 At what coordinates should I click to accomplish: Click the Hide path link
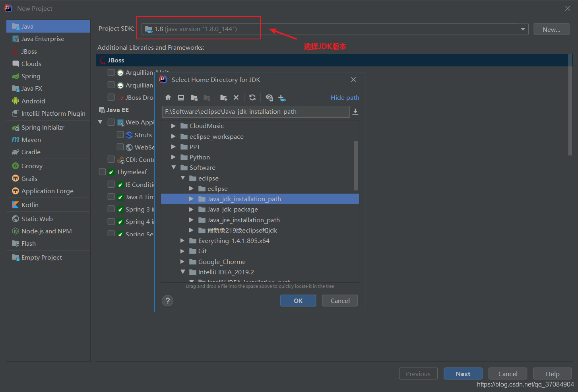(345, 98)
